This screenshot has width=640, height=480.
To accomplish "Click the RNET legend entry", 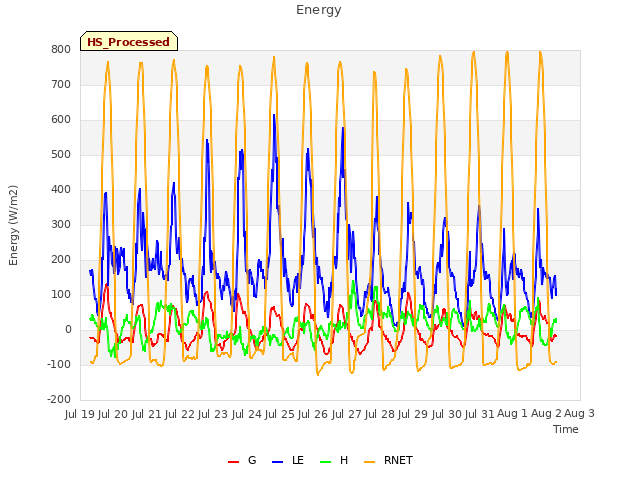I will 388,460.
